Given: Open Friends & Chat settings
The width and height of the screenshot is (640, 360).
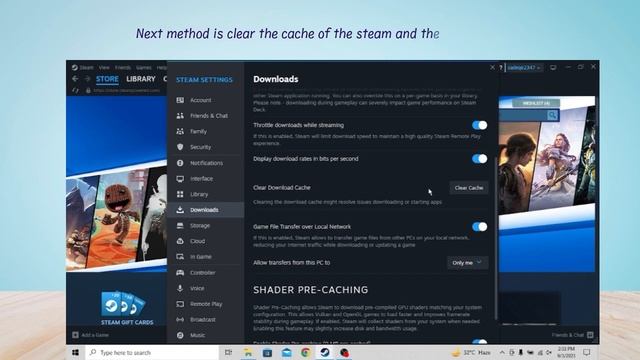Looking at the screenshot, I should pyautogui.click(x=205, y=116).
